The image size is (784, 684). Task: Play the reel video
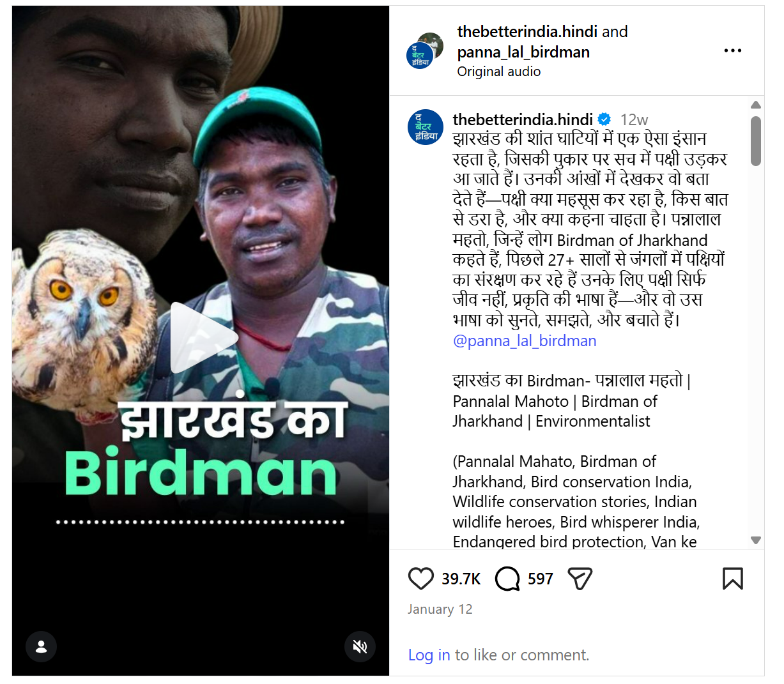pos(203,338)
